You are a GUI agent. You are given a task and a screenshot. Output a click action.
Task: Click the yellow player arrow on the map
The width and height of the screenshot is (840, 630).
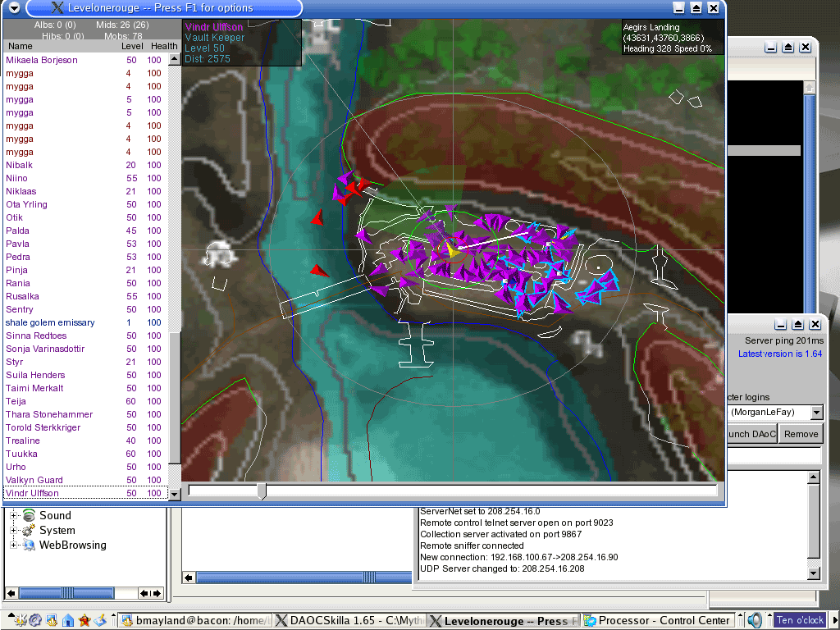[x=452, y=250]
